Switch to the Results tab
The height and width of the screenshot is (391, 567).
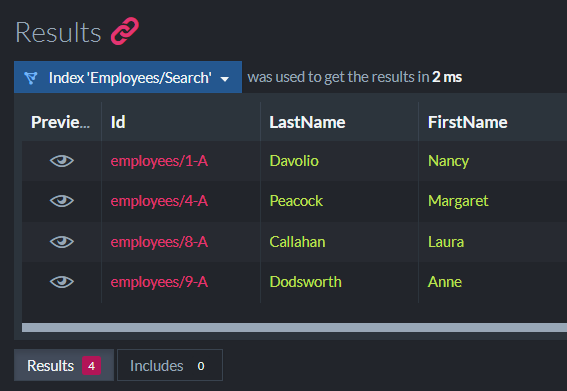pos(64,365)
